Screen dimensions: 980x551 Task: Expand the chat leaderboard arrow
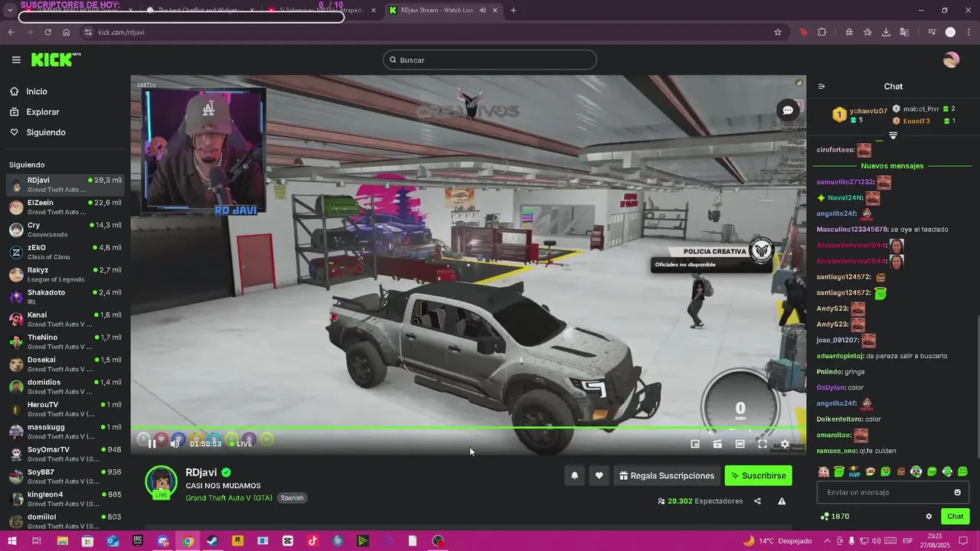(x=893, y=135)
